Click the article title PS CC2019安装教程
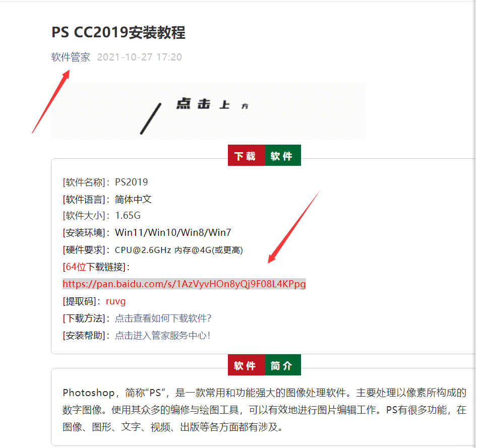 [118, 32]
